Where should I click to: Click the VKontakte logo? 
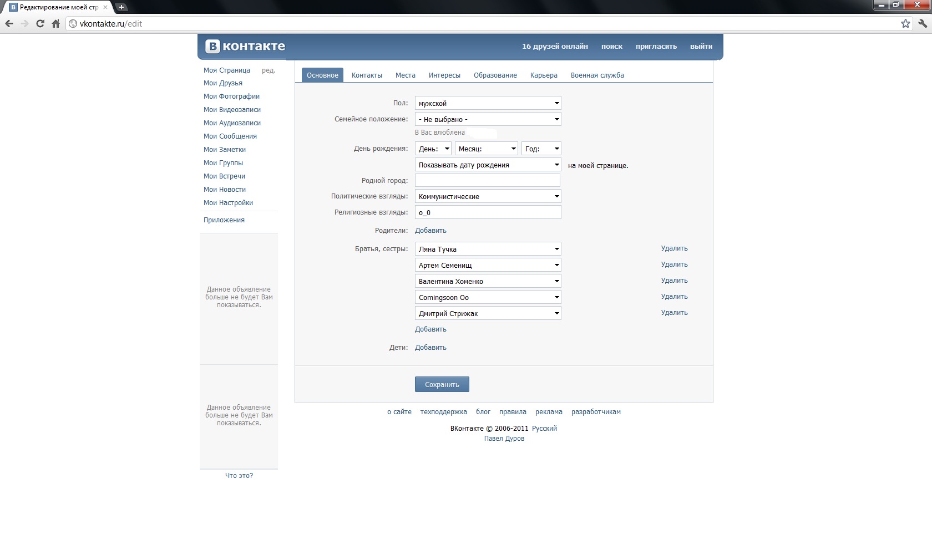click(245, 47)
